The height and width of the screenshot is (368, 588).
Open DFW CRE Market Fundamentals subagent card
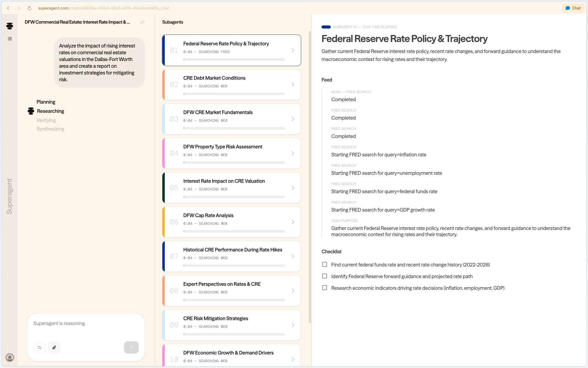coord(231,119)
